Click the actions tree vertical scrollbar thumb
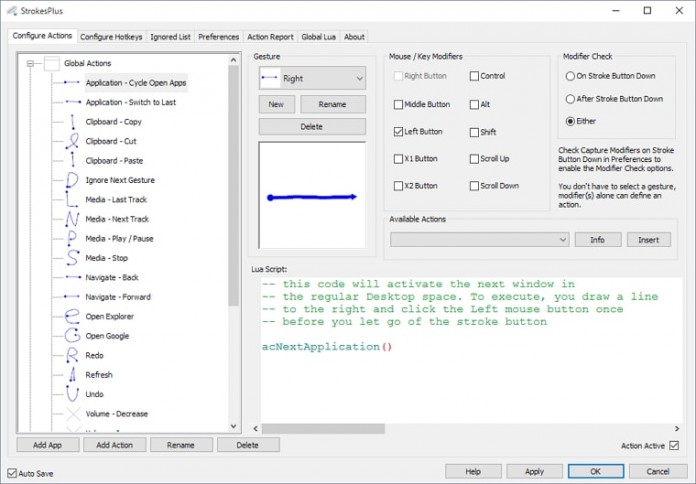 [x=233, y=186]
